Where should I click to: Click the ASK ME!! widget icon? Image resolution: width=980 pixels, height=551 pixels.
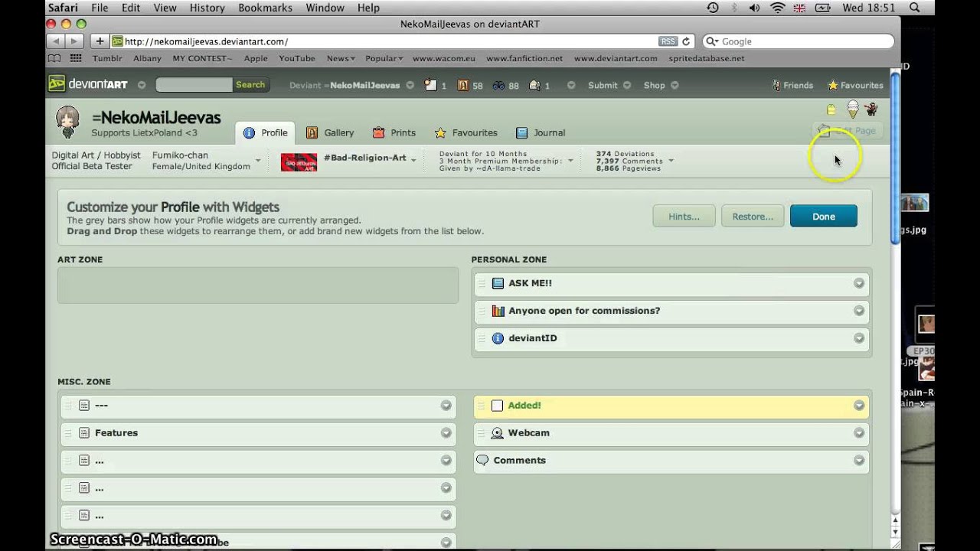click(x=498, y=283)
